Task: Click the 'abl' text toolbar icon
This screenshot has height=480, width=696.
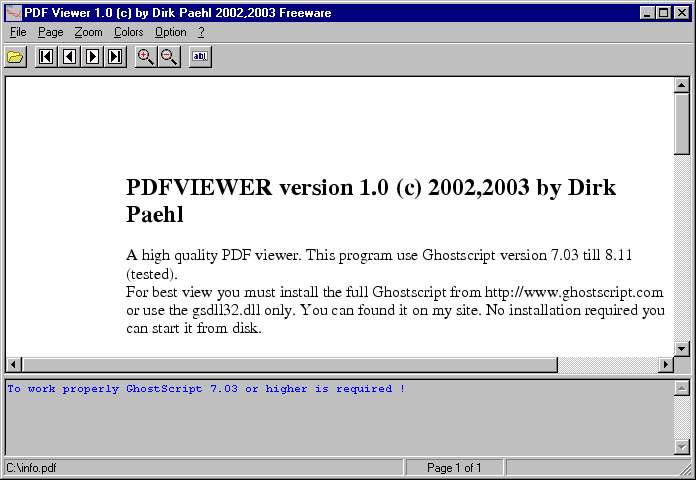Action: tap(200, 57)
